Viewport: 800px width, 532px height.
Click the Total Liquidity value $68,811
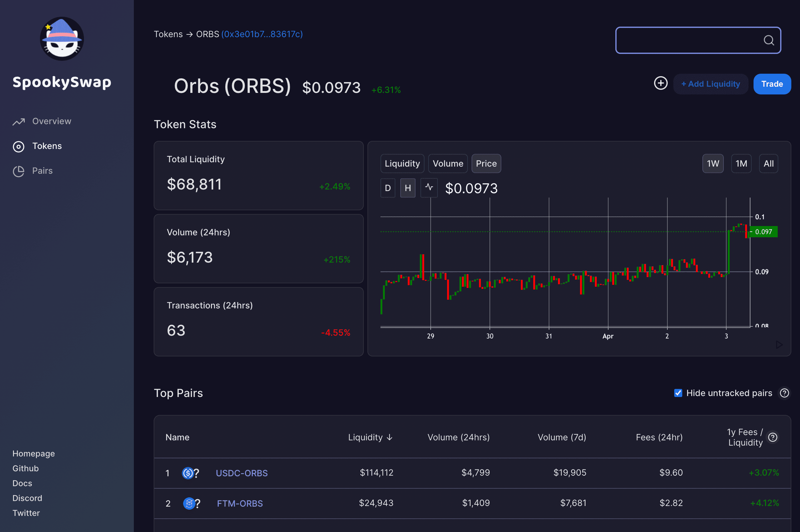click(x=194, y=185)
